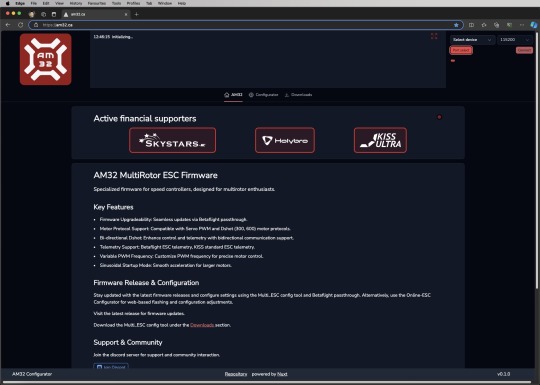Image resolution: width=540 pixels, height=385 pixels.
Task: Open the Apple menu
Action: (x=7, y=3)
